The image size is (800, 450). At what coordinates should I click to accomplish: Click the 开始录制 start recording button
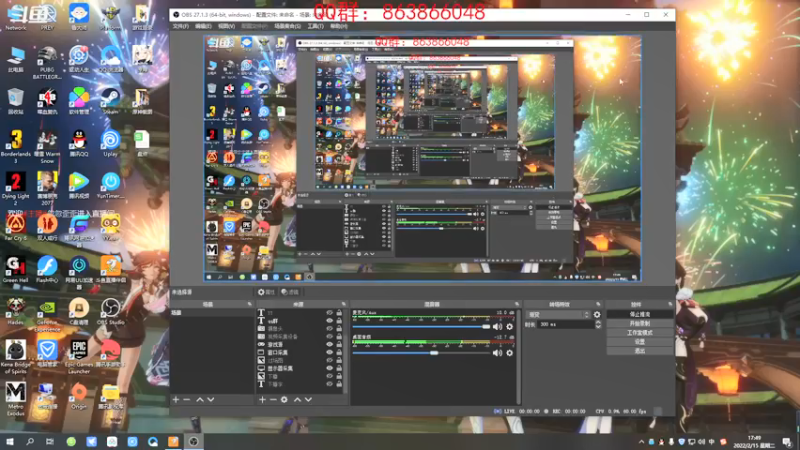click(640, 323)
